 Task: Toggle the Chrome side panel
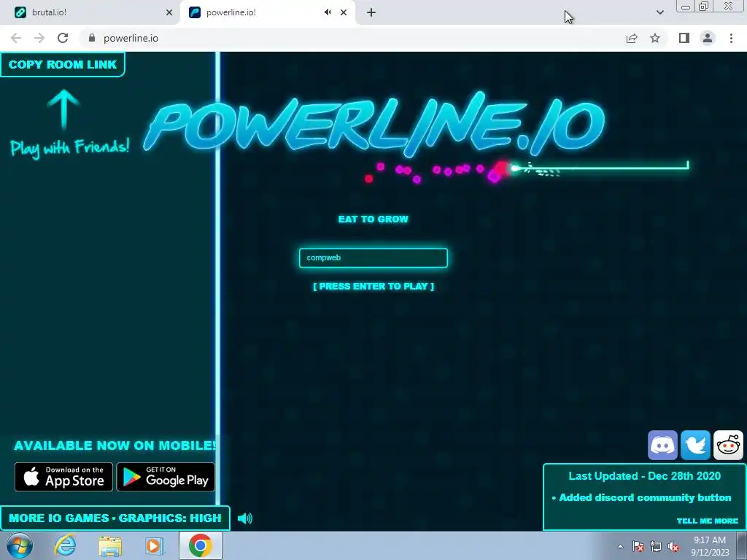[684, 38]
